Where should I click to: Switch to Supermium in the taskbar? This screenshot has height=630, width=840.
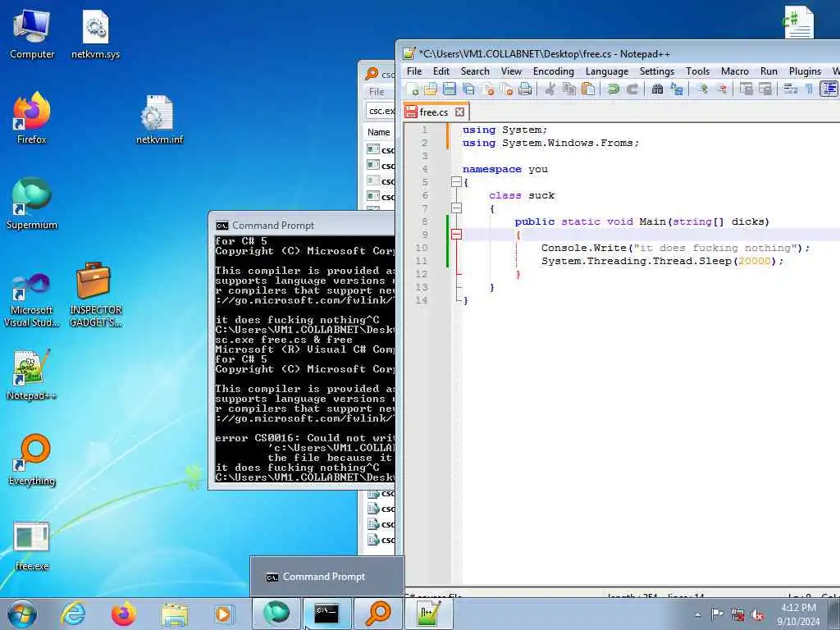[276, 614]
